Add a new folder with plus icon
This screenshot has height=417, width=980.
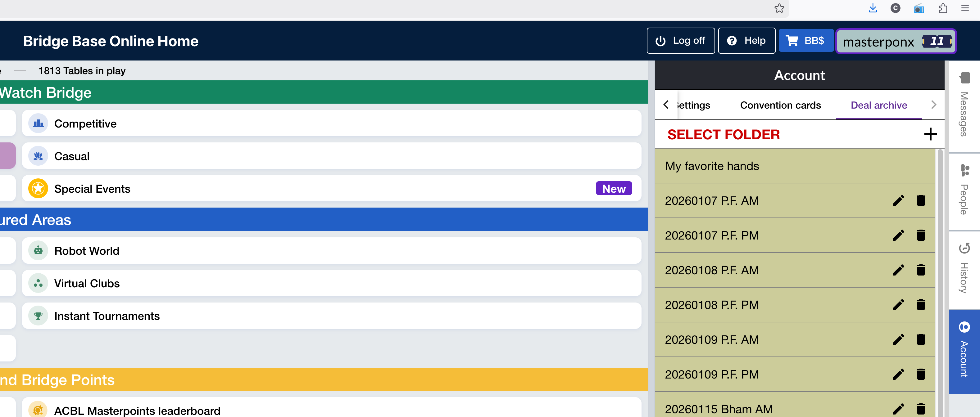tap(930, 134)
